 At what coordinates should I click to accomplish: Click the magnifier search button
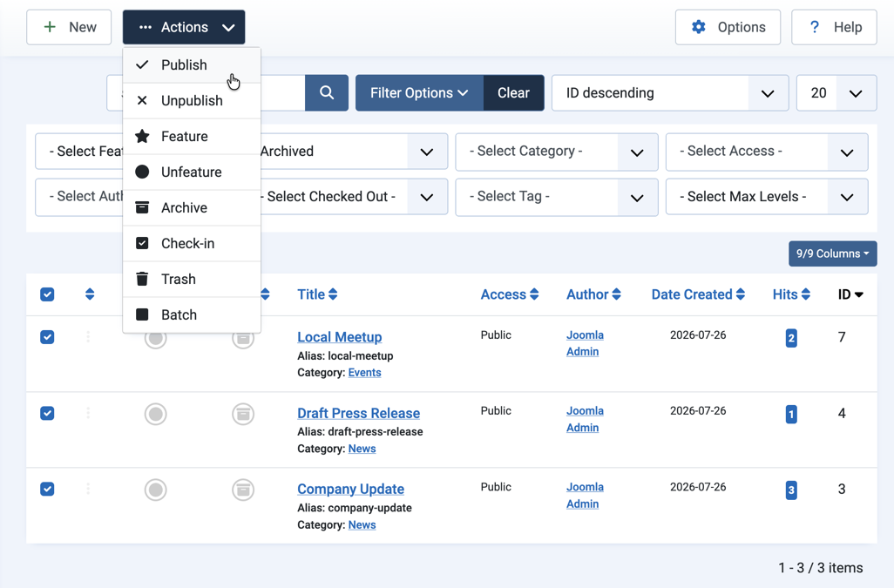coord(326,93)
